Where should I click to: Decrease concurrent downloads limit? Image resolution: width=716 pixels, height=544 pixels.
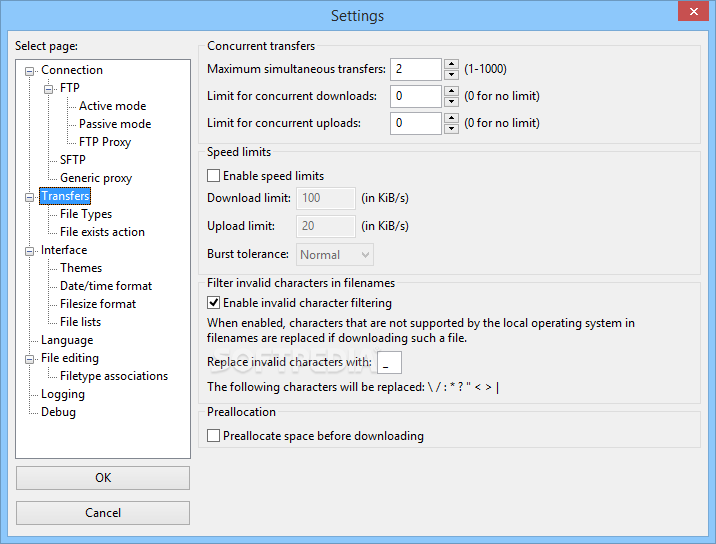tap(451, 101)
